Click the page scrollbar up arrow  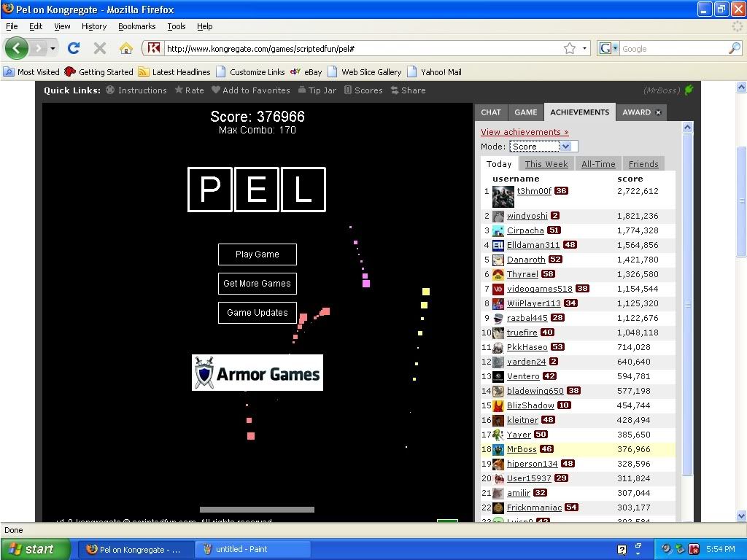tap(741, 87)
